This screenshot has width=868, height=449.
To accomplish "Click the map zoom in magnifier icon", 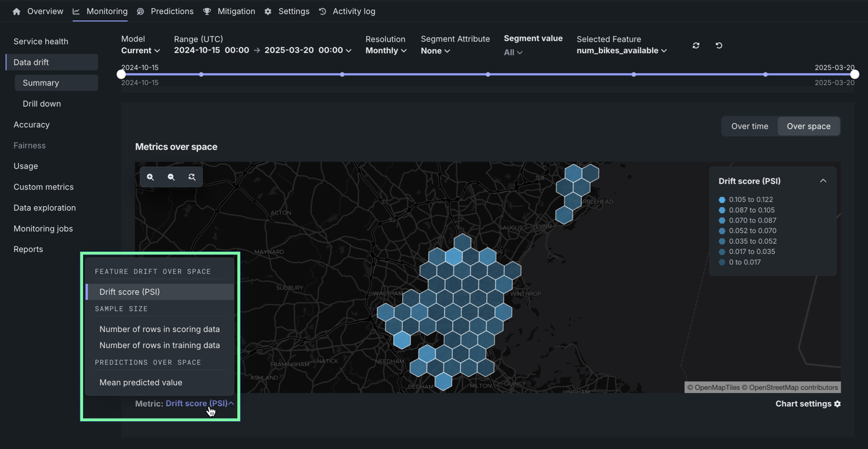I will (151, 177).
